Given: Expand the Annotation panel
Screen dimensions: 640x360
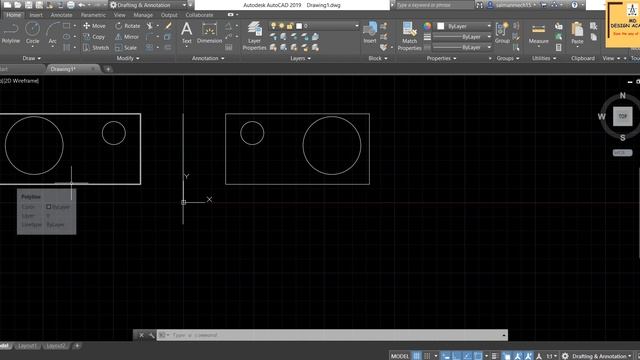Looking at the screenshot, I should [208, 58].
